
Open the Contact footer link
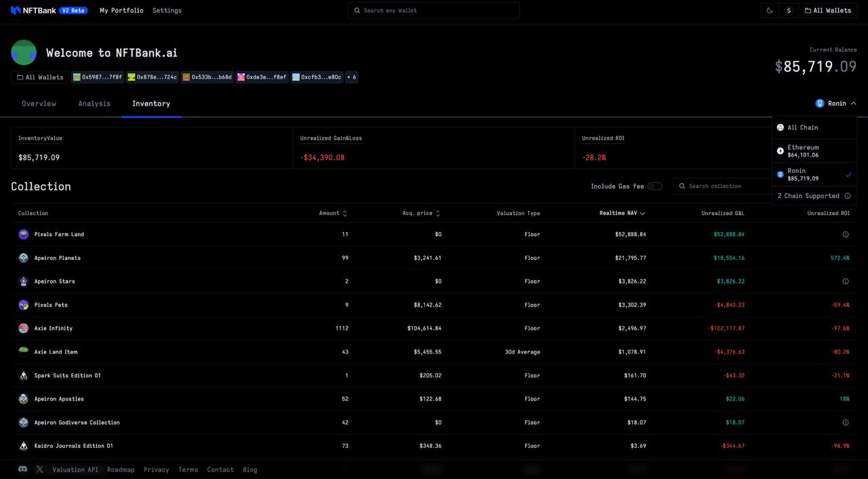(220, 470)
